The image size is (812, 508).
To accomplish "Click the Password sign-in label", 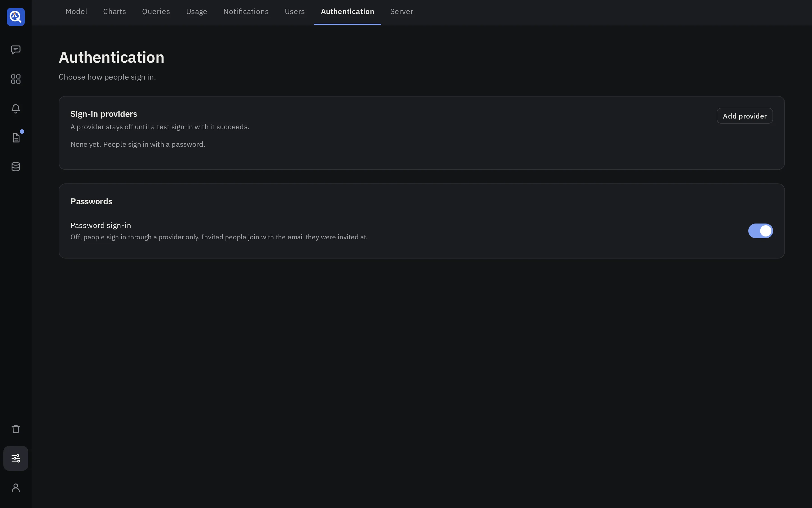I will [x=101, y=225].
